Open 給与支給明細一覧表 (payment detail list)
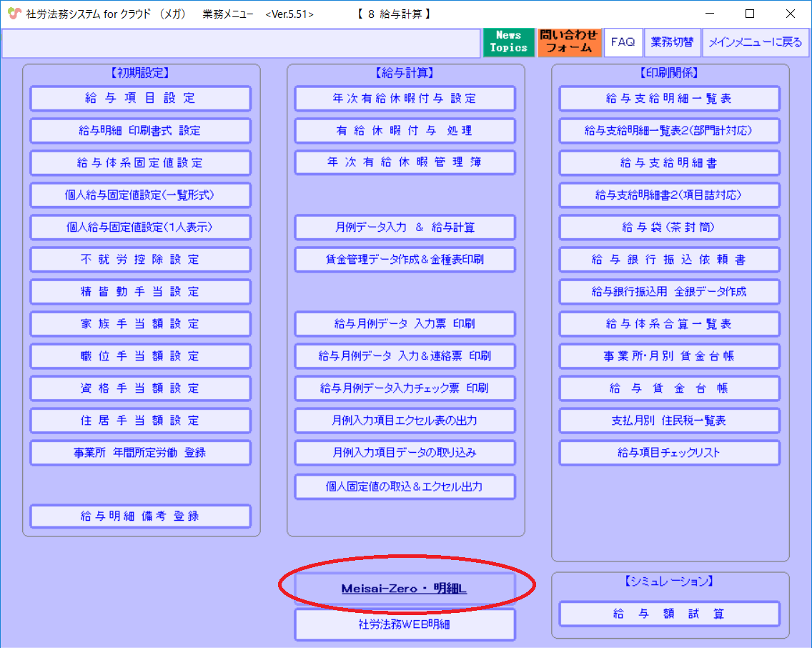 coord(668,98)
